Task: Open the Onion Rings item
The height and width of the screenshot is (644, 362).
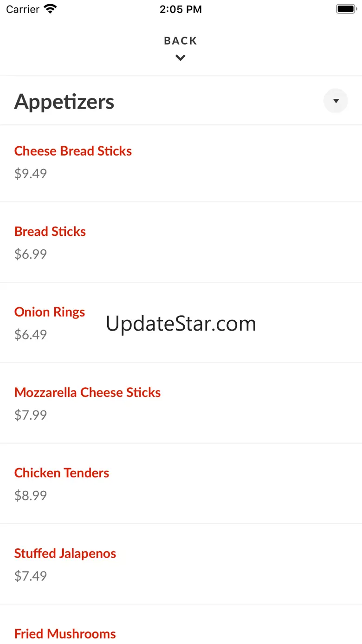Action: pyautogui.click(x=50, y=312)
